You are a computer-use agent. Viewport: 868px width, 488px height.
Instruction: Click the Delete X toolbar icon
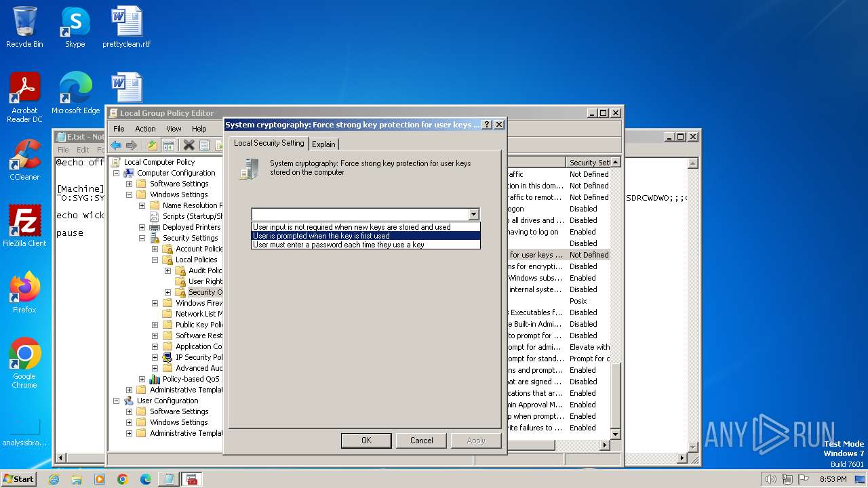coord(189,145)
